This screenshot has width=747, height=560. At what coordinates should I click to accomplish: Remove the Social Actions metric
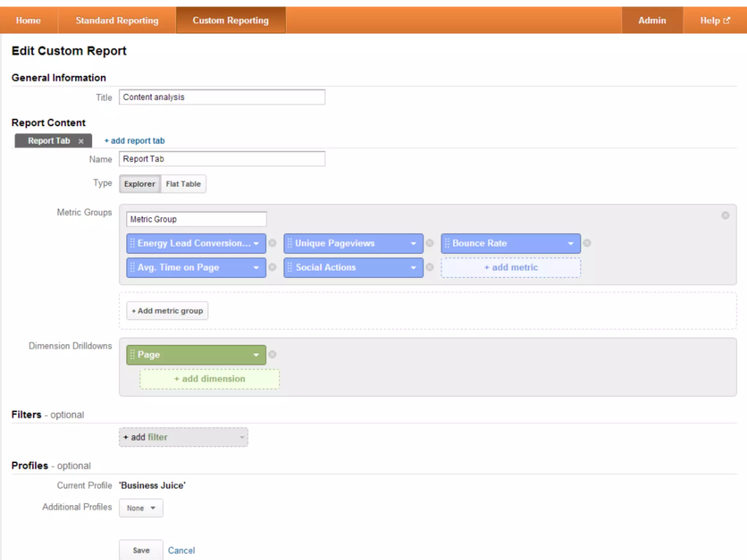[x=430, y=267]
